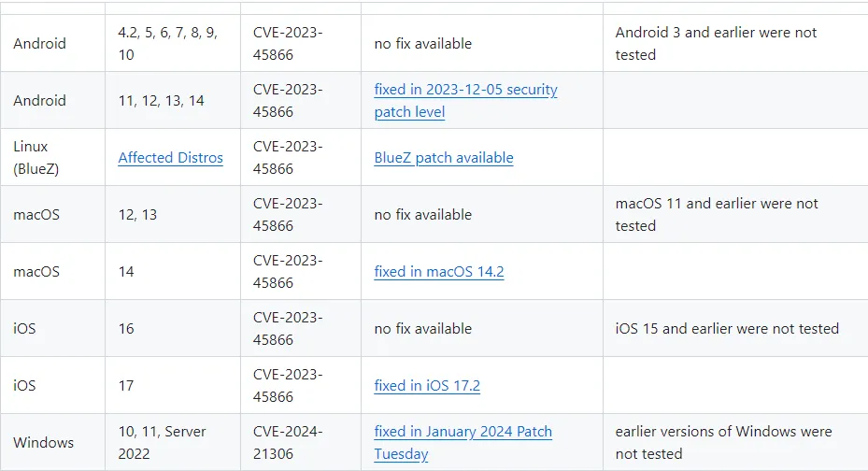The image size is (868, 471).
Task: Open the Affected Distros link
Action: coord(170,158)
